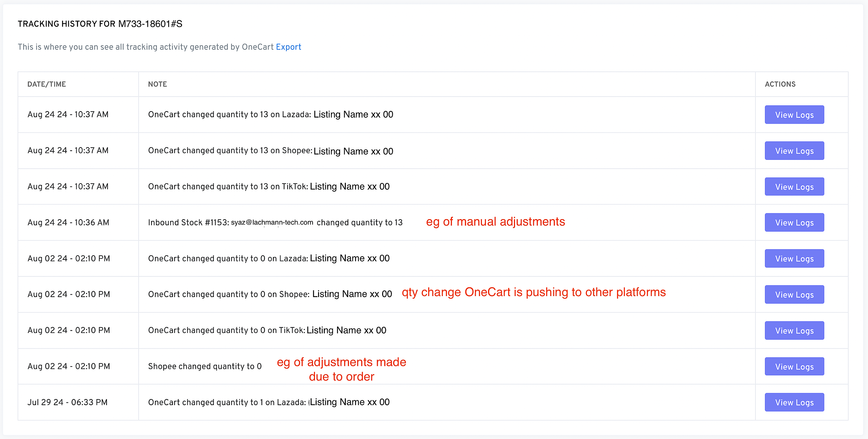Viewport: 868px width, 439px height.
Task: View logs for Jul 29 Lazada entry
Action: click(x=794, y=402)
